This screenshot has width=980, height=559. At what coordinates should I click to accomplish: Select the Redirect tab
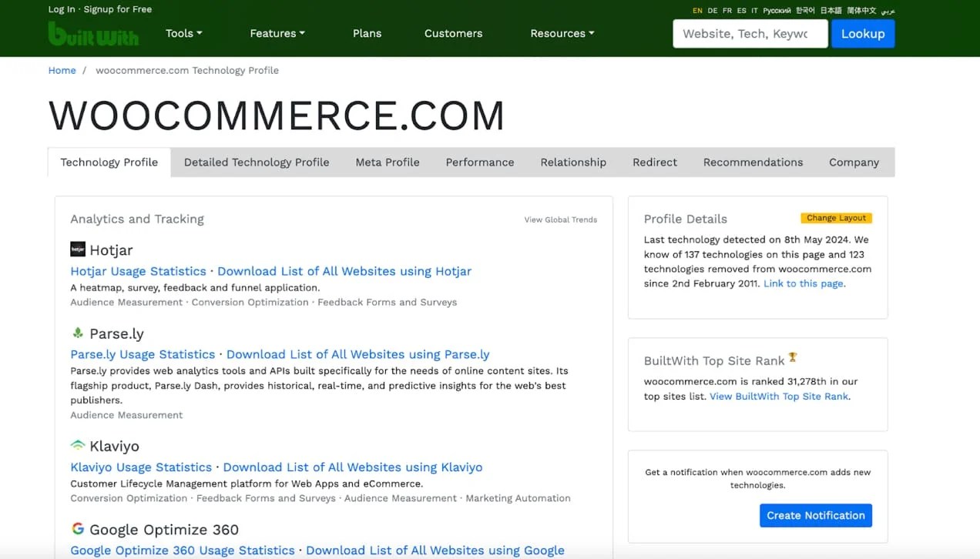click(655, 162)
